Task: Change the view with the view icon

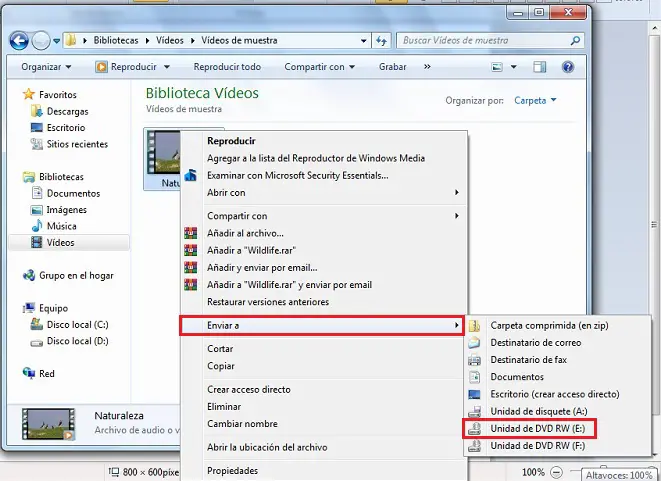Action: (497, 67)
